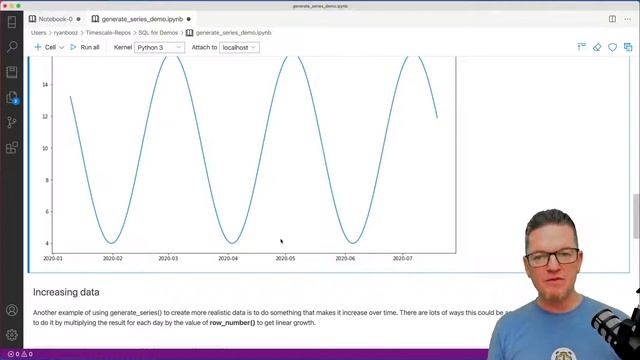Click the clear results eraser icon
The height and width of the screenshot is (360, 640).
coord(597,47)
